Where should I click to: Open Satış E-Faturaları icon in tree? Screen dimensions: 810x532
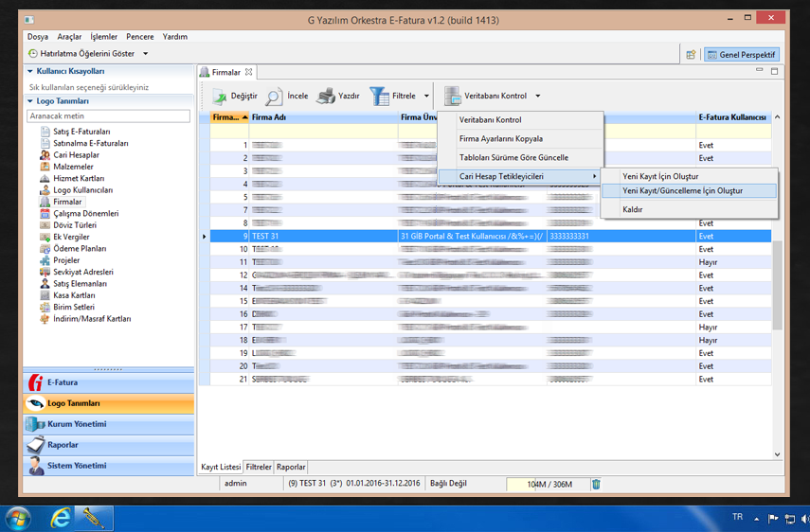(x=45, y=132)
